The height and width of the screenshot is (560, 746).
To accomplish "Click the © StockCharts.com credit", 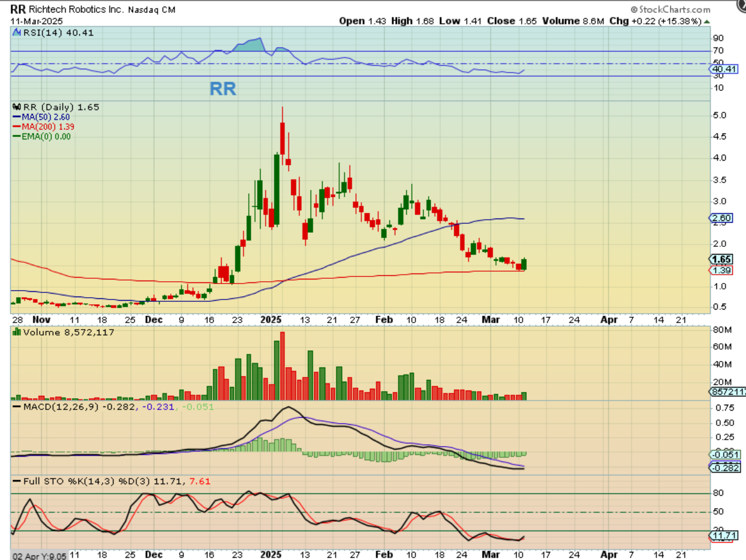I will tap(670, 9).
